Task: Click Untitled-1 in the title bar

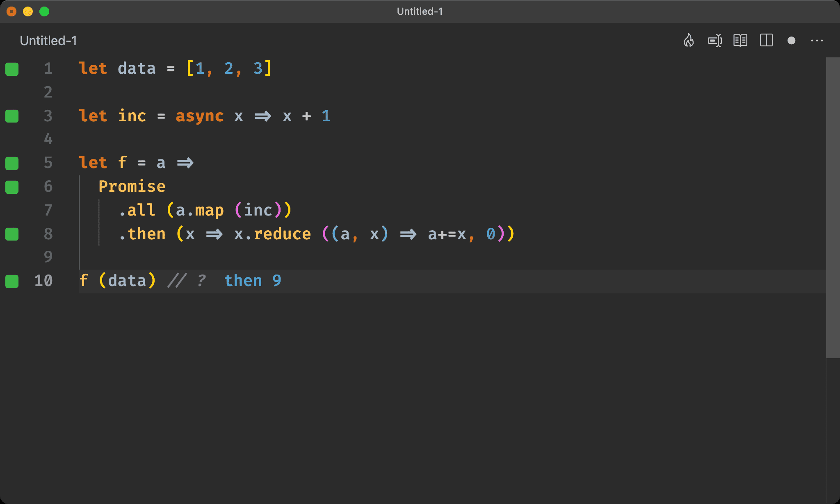Action: (420, 11)
